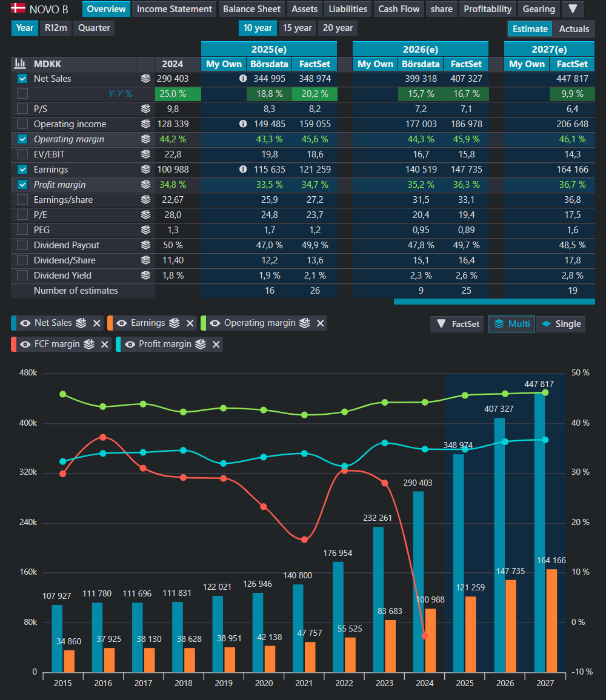Switch to Actuals view
The height and width of the screenshot is (700, 606).
point(574,29)
